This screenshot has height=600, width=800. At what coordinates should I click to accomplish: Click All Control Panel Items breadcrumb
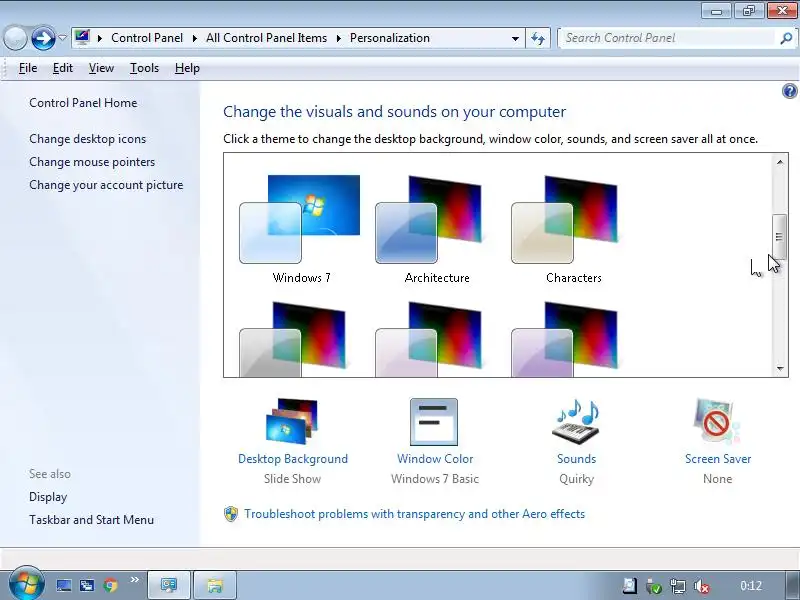(x=266, y=38)
